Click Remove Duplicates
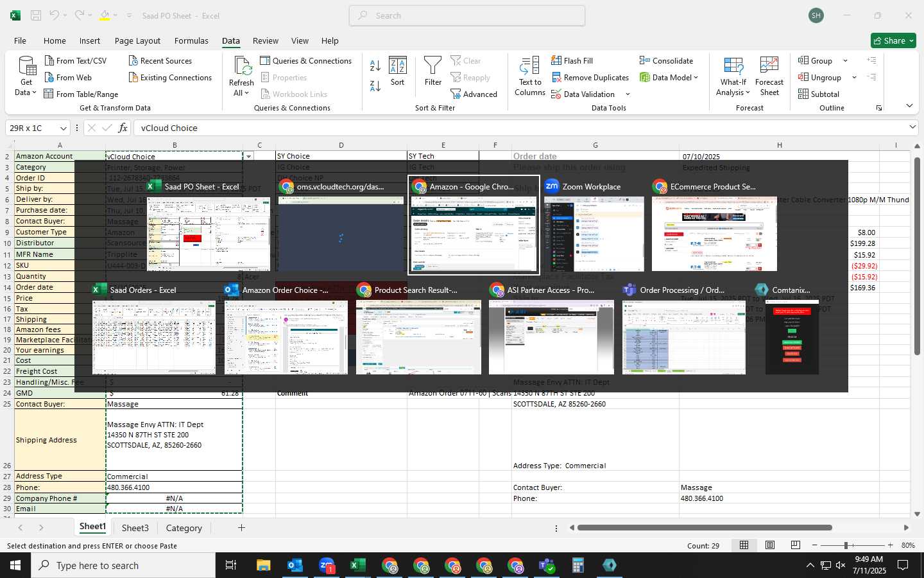Screen dimensions: 924x578 tap(590, 77)
